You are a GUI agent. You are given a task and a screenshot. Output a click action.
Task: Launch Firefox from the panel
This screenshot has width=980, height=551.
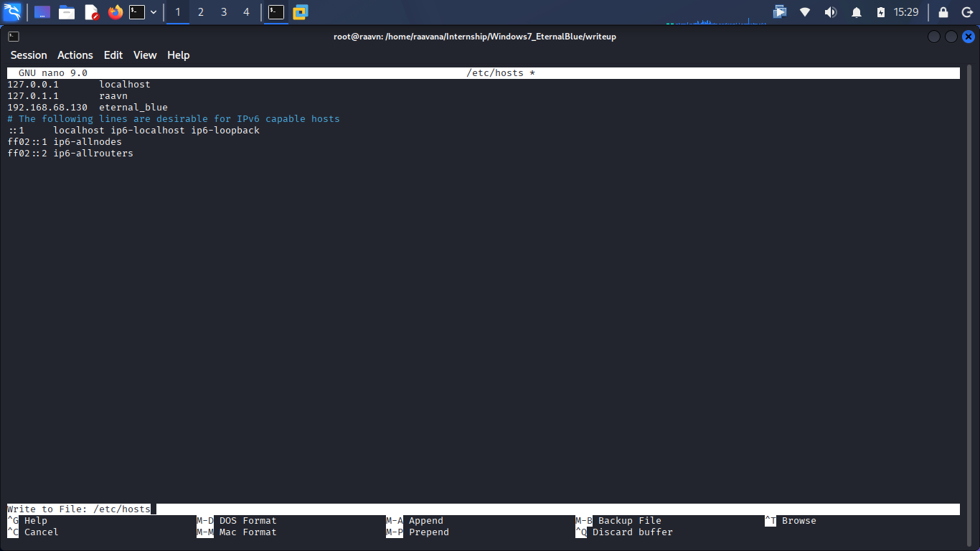[x=115, y=12]
